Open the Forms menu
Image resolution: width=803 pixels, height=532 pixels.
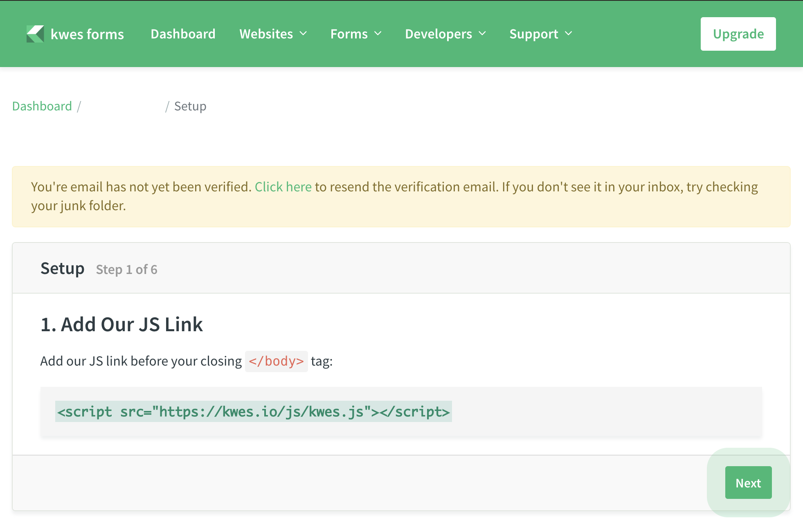point(356,34)
